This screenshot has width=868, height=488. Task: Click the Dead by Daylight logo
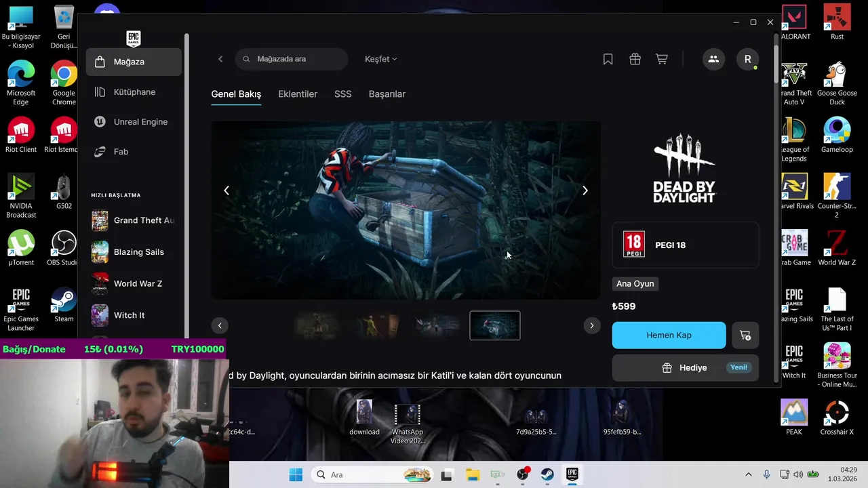pyautogui.click(x=684, y=168)
